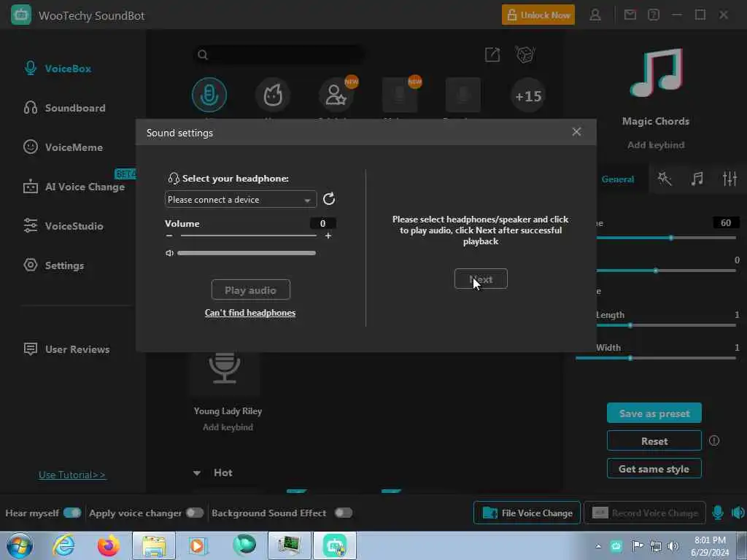Open the Soundboard section
This screenshot has height=560, width=747.
[x=65, y=108]
